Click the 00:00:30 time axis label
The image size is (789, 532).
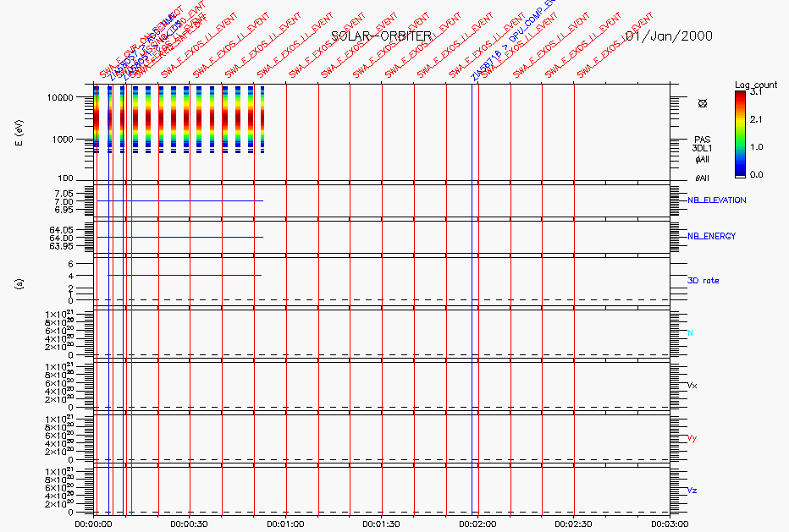pyautogui.click(x=189, y=524)
